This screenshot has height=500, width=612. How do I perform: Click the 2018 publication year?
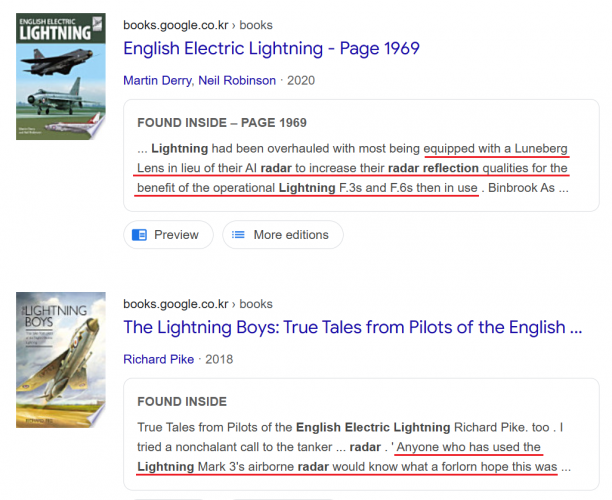tap(220, 359)
